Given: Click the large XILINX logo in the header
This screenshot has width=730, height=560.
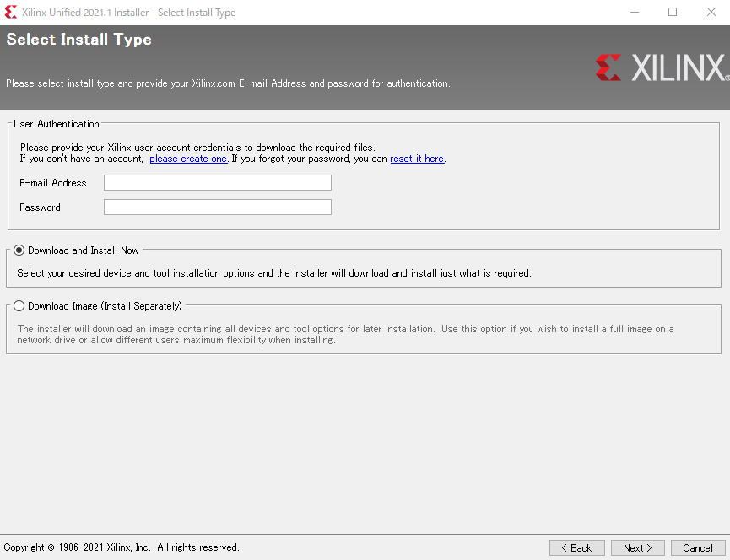Looking at the screenshot, I should click(x=662, y=67).
